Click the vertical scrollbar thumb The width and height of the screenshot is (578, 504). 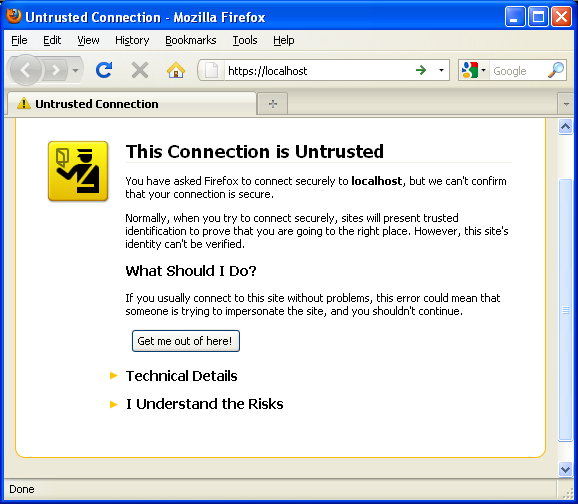click(x=565, y=310)
